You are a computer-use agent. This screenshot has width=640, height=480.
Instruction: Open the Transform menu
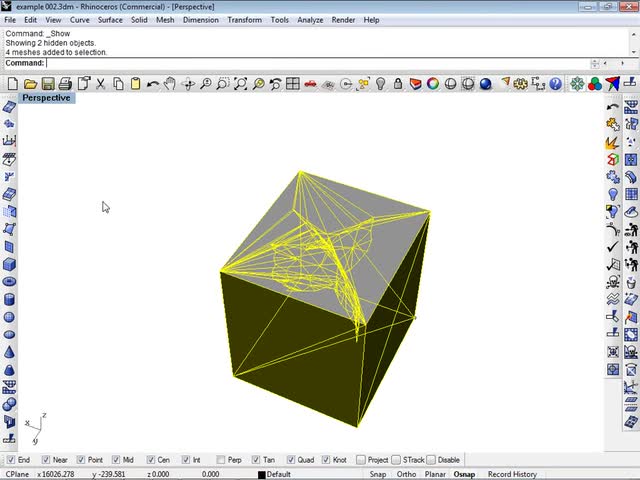click(x=244, y=20)
